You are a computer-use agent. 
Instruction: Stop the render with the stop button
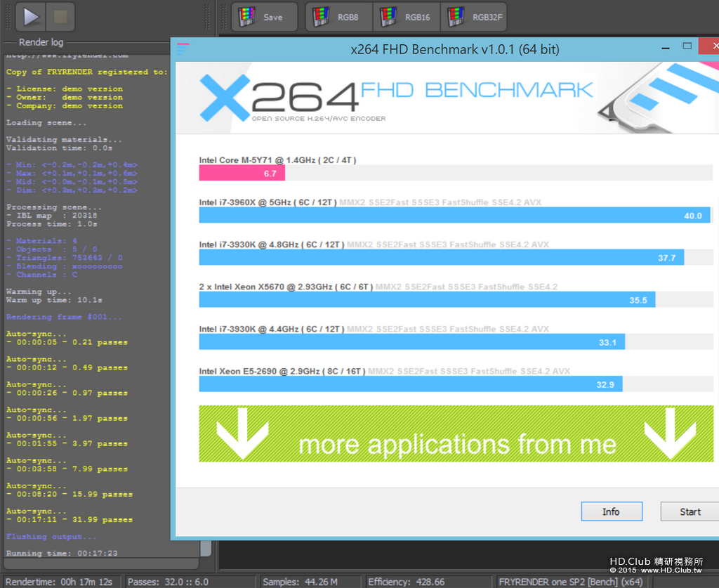coord(60,17)
